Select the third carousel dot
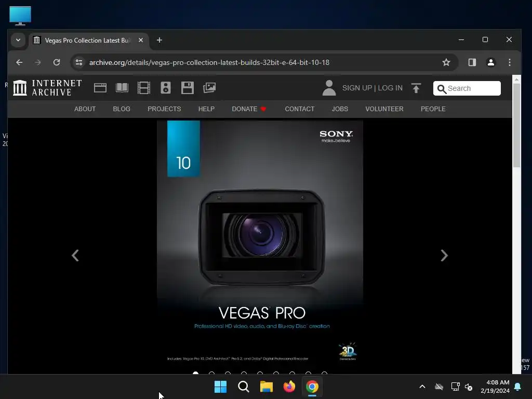The height and width of the screenshot is (399, 532). click(228, 373)
